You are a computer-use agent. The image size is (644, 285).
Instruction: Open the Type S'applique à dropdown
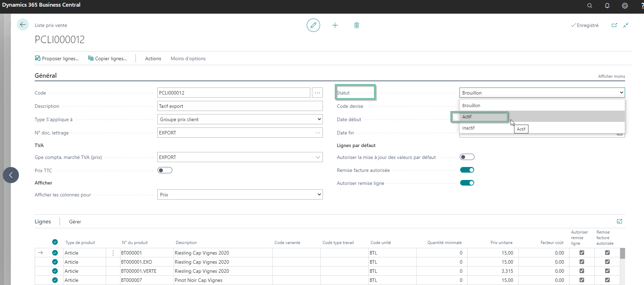coord(240,119)
